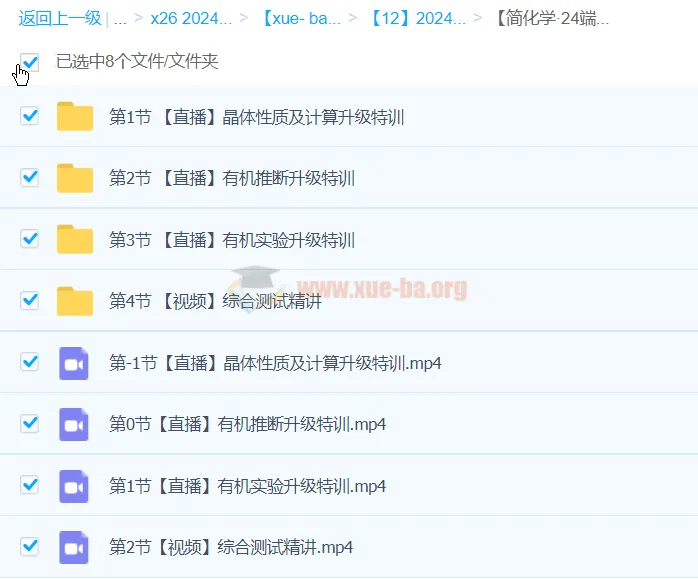Click video icon of 第-1节 晶体性质及计算升级特训.mp4
The width and height of the screenshot is (698, 579).
click(75, 363)
